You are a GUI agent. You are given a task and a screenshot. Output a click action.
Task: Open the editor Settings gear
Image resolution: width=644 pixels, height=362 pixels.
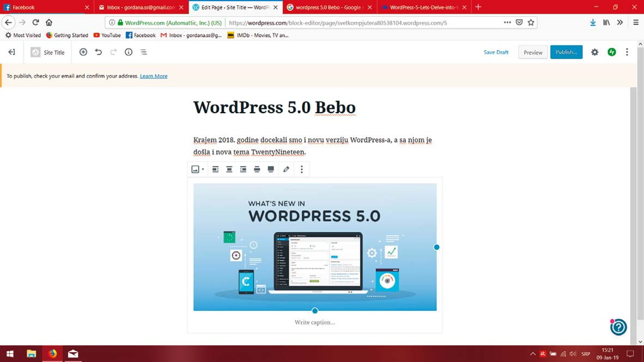coord(595,52)
